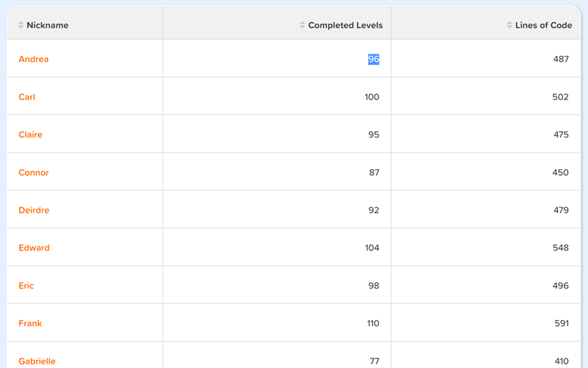
Task: Open Connor's nickname link
Action: coord(33,172)
